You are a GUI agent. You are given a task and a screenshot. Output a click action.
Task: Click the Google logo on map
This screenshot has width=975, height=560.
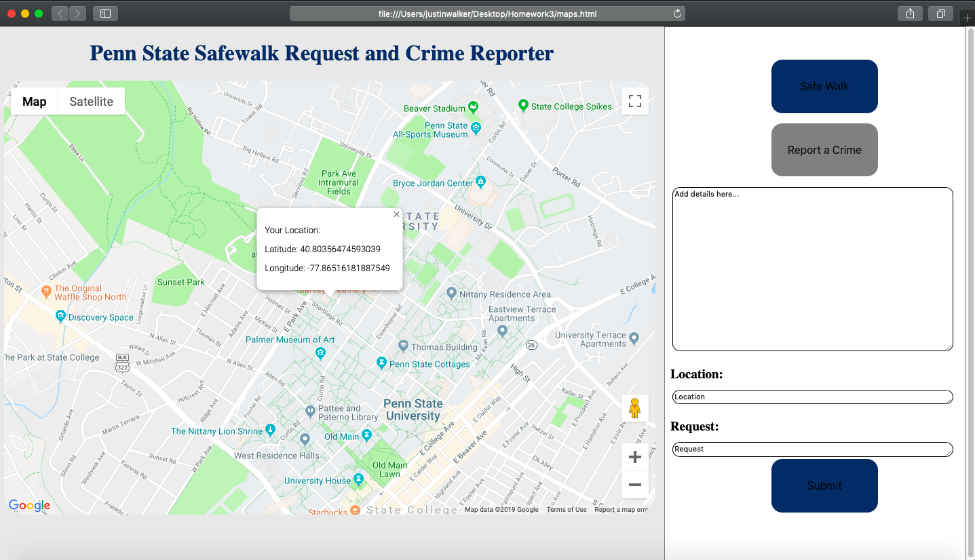(29, 505)
